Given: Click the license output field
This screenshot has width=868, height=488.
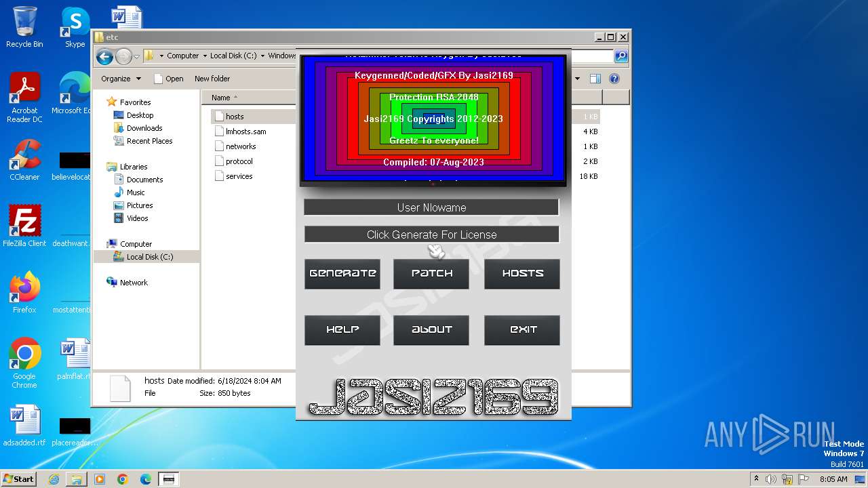Looking at the screenshot, I should click(431, 235).
